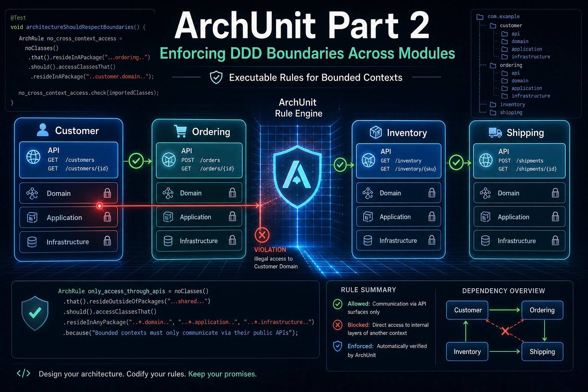Click the Shipping box in Dependency Overview

pos(542,351)
